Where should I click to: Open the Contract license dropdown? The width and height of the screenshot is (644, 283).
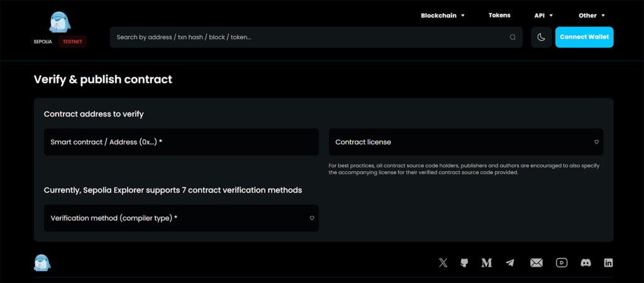(x=466, y=142)
